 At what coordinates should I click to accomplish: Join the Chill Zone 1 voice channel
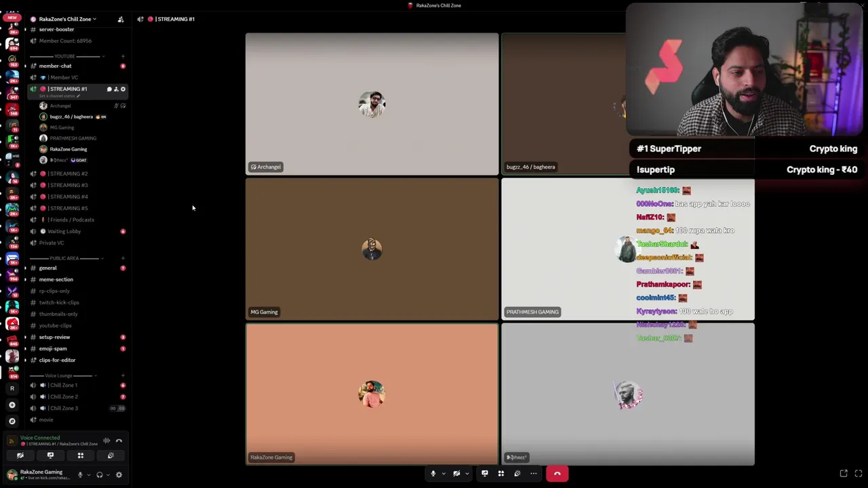click(x=62, y=385)
